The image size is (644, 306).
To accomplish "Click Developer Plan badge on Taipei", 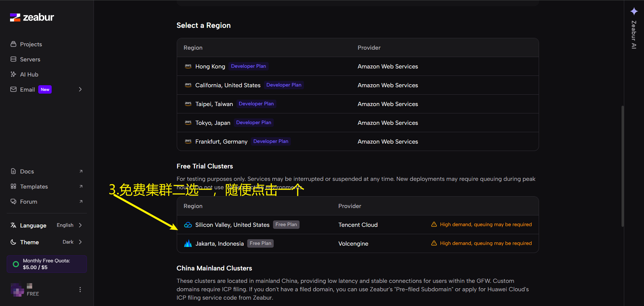I will [256, 104].
